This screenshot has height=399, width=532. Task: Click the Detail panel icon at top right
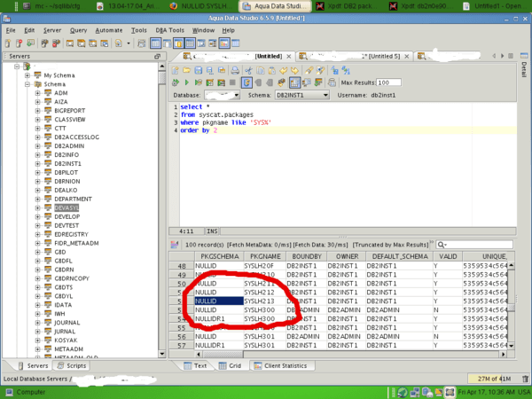coord(524,56)
